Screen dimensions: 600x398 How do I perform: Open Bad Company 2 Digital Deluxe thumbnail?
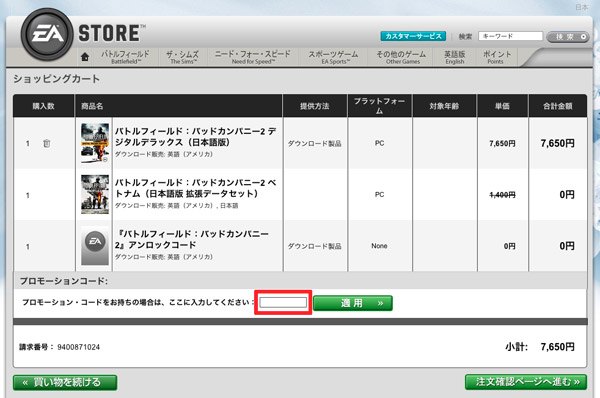(95, 143)
